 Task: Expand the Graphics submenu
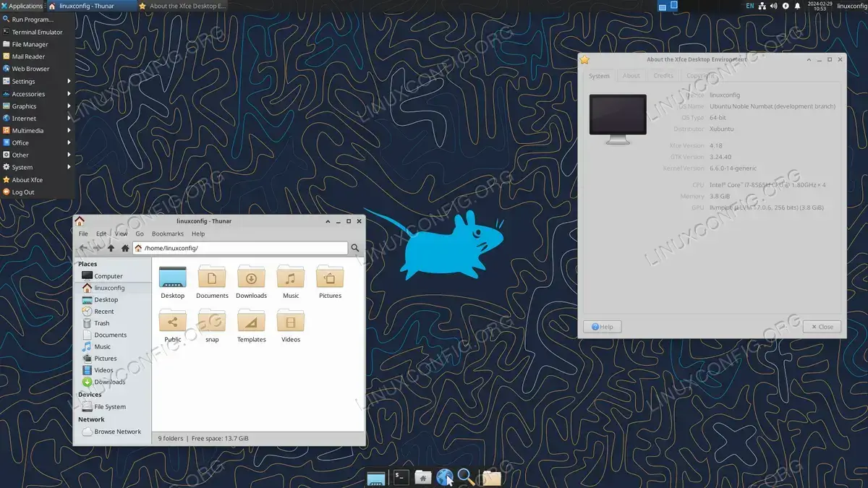pyautogui.click(x=37, y=106)
